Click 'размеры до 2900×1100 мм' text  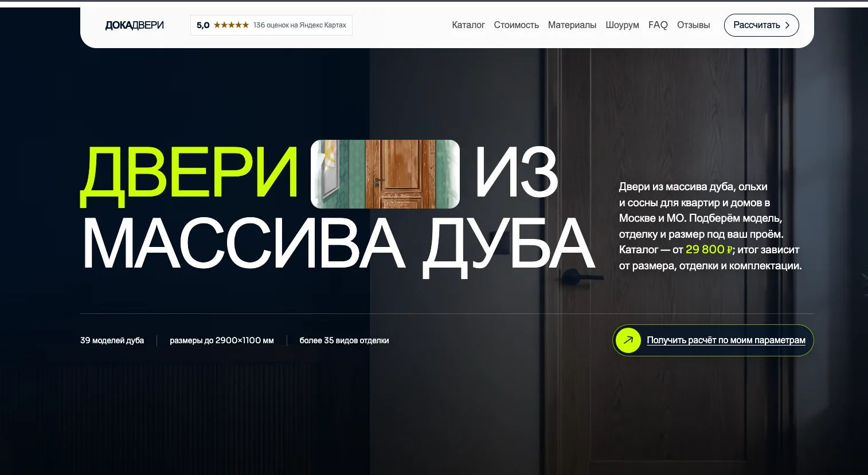[221, 340]
